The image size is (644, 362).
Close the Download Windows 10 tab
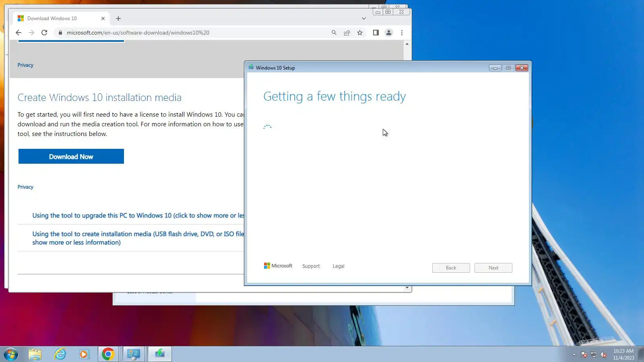(x=103, y=19)
